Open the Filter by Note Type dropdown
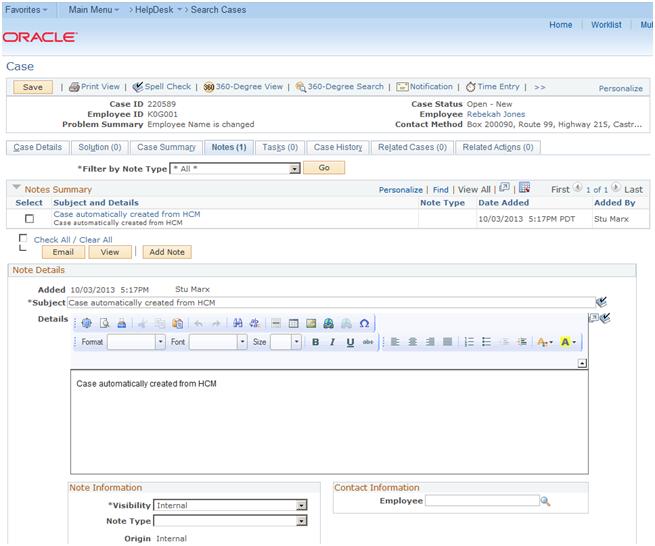 click(295, 169)
